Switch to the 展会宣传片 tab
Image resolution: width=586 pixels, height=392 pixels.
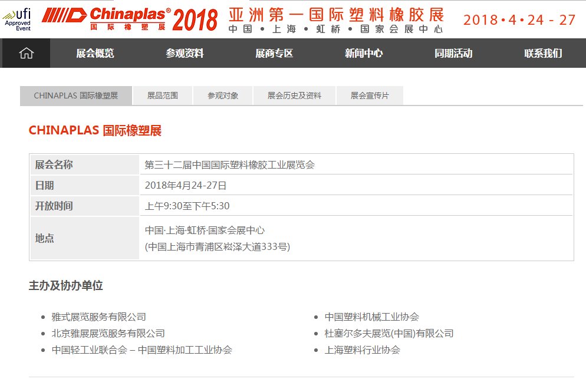370,95
